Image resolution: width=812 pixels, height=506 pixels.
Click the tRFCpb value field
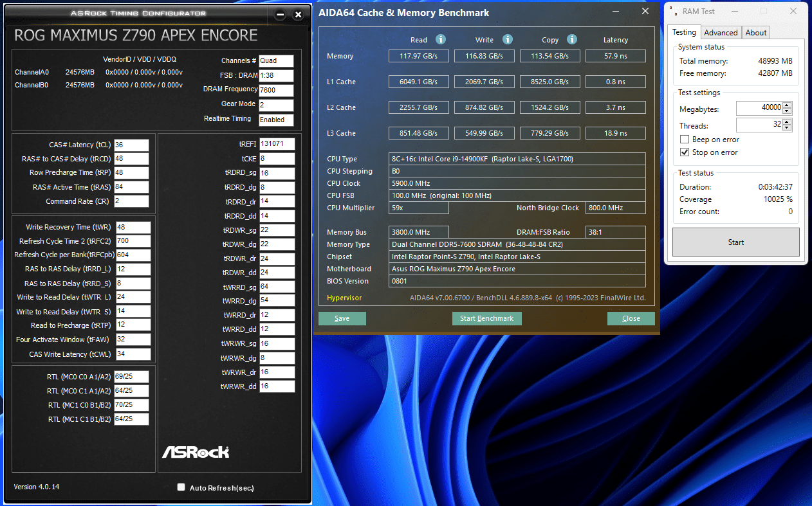133,255
